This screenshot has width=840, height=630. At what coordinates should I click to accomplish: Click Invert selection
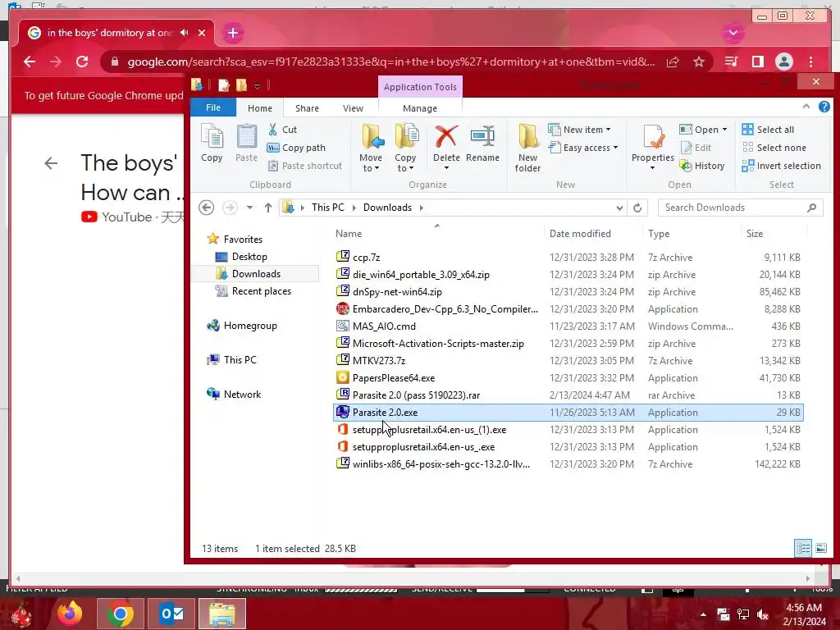pyautogui.click(x=781, y=166)
